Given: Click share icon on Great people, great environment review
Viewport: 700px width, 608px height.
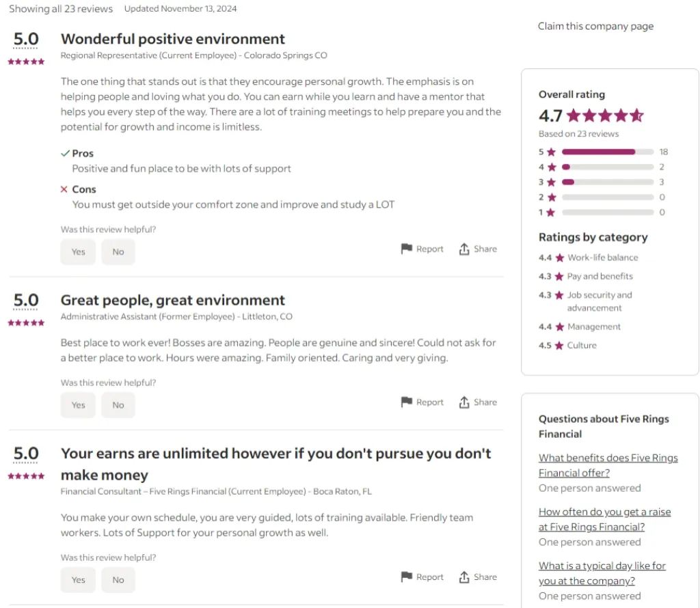Looking at the screenshot, I should [x=464, y=402].
